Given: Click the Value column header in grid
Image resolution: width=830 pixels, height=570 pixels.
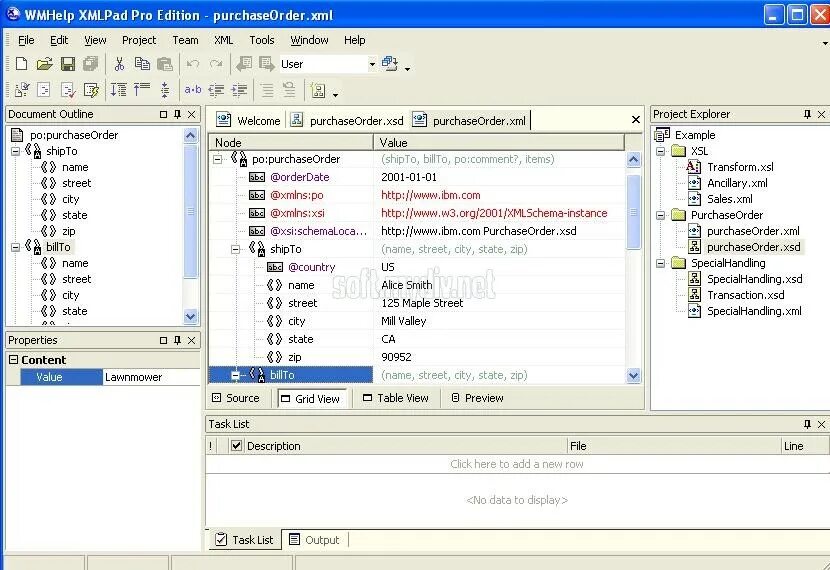Looking at the screenshot, I should point(499,142).
